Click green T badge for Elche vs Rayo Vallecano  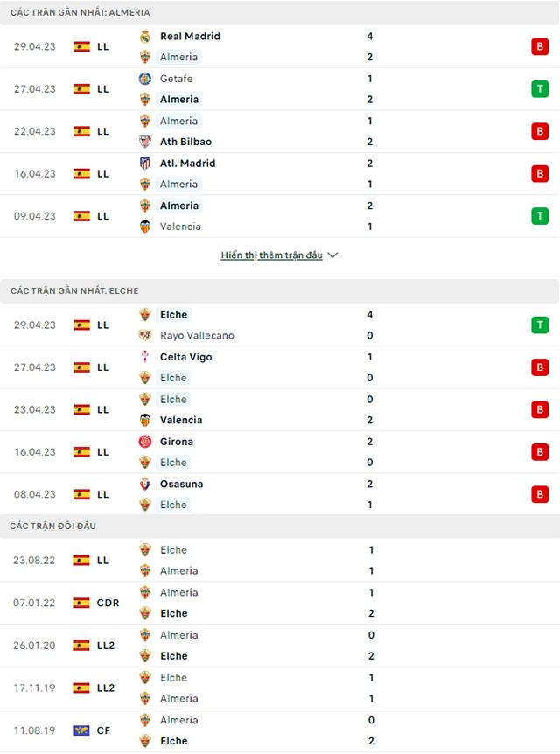pos(540,325)
